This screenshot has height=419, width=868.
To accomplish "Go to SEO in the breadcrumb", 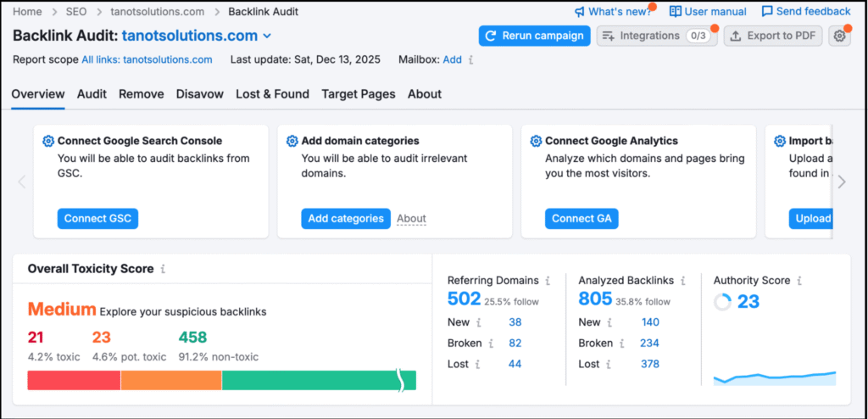I will coord(75,12).
